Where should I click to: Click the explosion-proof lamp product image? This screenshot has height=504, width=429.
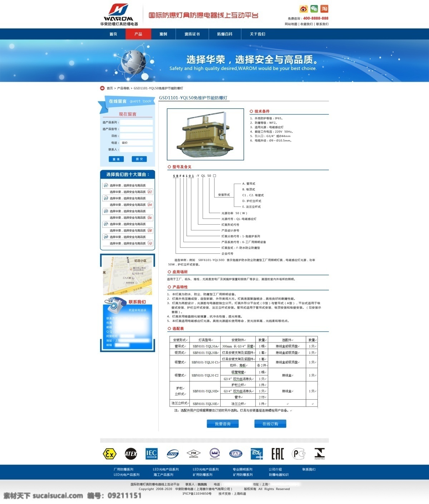pos(206,134)
